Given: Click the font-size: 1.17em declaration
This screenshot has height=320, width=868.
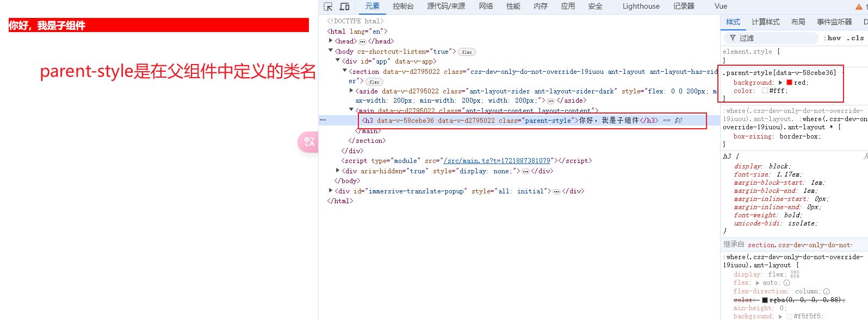Looking at the screenshot, I should pyautogui.click(x=768, y=174).
